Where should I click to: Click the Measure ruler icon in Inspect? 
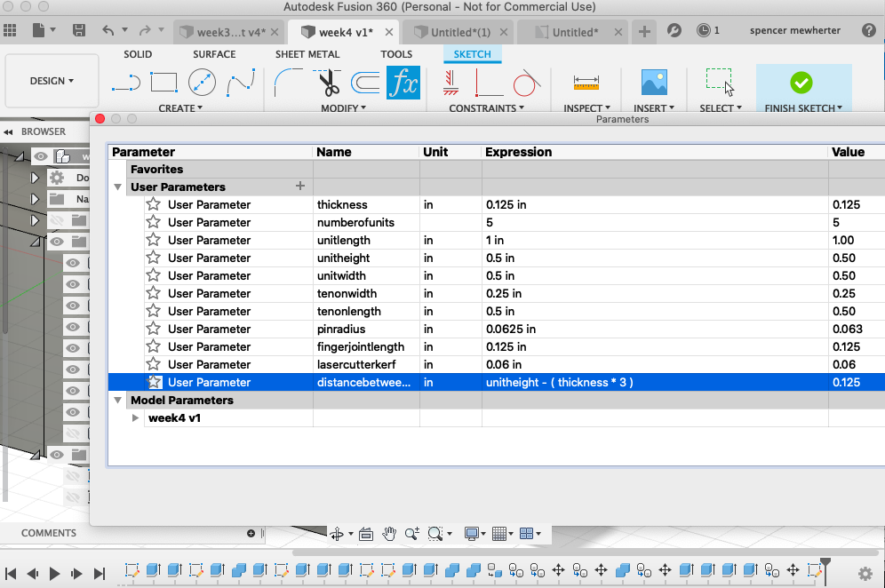[x=586, y=83]
